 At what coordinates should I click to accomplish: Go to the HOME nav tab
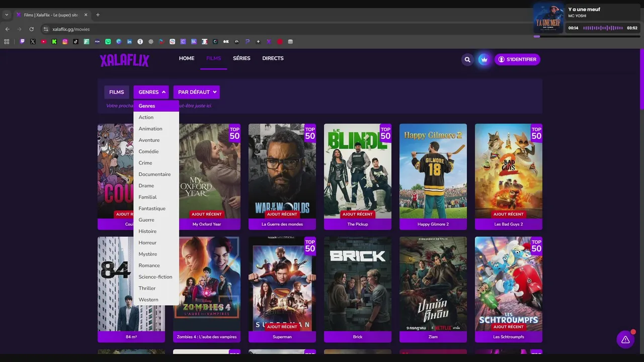point(187,58)
